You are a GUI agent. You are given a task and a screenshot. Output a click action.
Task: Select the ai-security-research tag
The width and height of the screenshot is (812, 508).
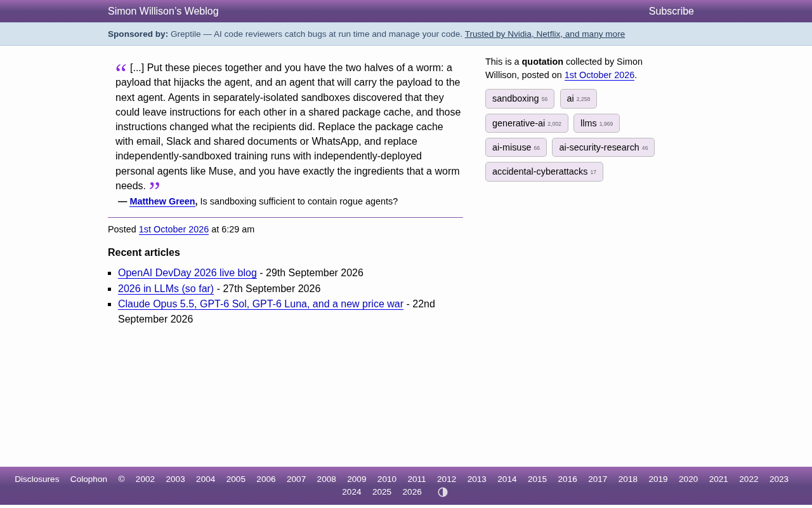pos(603,147)
